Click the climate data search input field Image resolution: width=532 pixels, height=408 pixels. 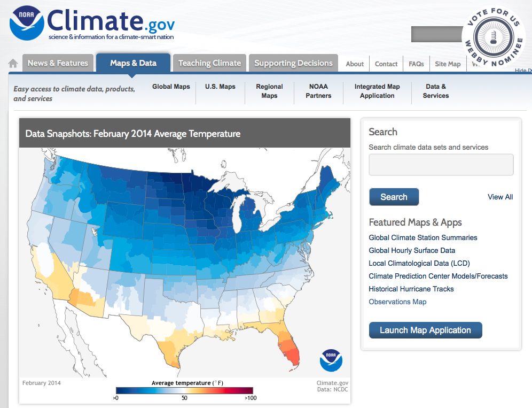[441, 164]
